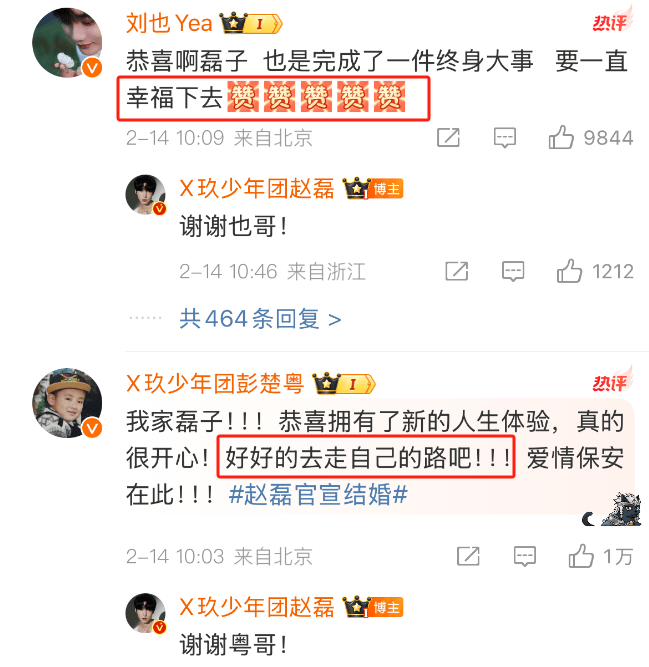This screenshot has width=649, height=667.
Task: View 刘也Yea's avatar picture
Action: [67, 43]
